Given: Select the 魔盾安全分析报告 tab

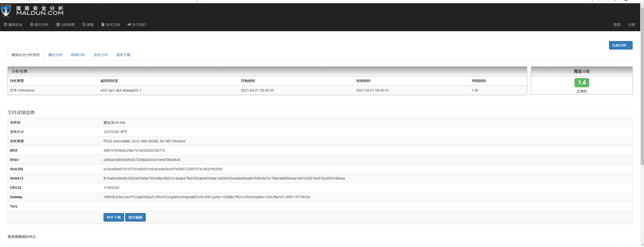Looking at the screenshot, I should pyautogui.click(x=26, y=55).
